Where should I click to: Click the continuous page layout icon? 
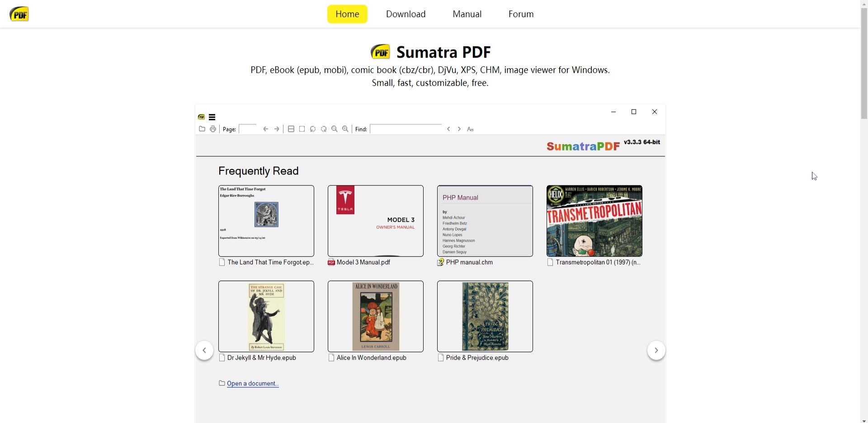point(291,129)
